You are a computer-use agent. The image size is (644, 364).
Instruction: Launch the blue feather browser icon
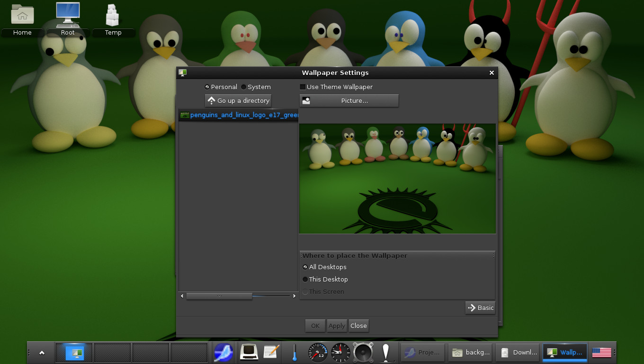(x=224, y=353)
